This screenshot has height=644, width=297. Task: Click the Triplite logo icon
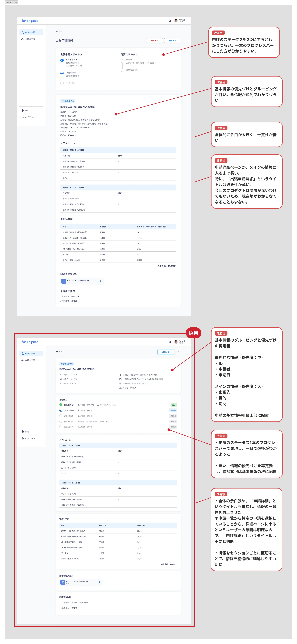(24, 21)
